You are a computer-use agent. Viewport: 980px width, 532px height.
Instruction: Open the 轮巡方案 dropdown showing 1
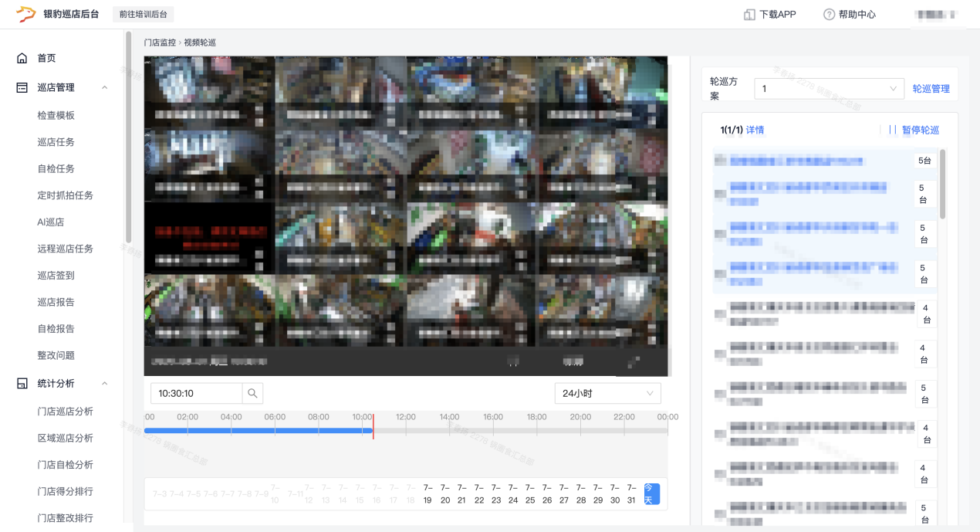pos(828,89)
